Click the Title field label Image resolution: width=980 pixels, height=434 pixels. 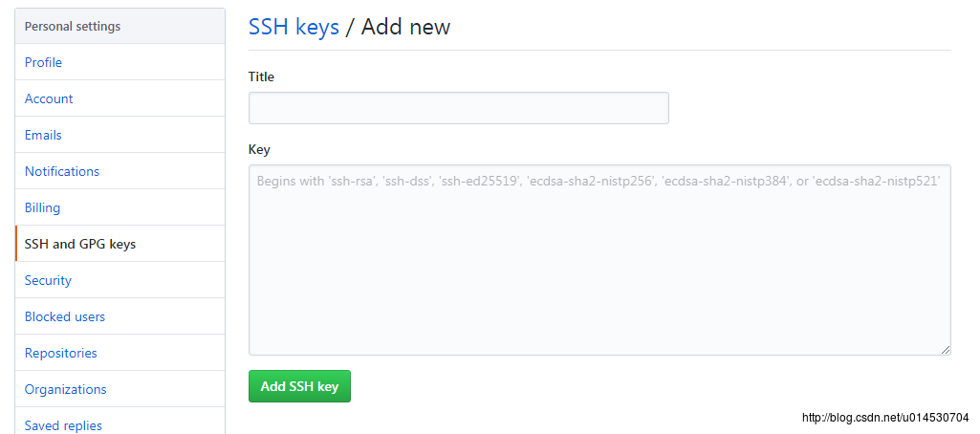click(261, 76)
